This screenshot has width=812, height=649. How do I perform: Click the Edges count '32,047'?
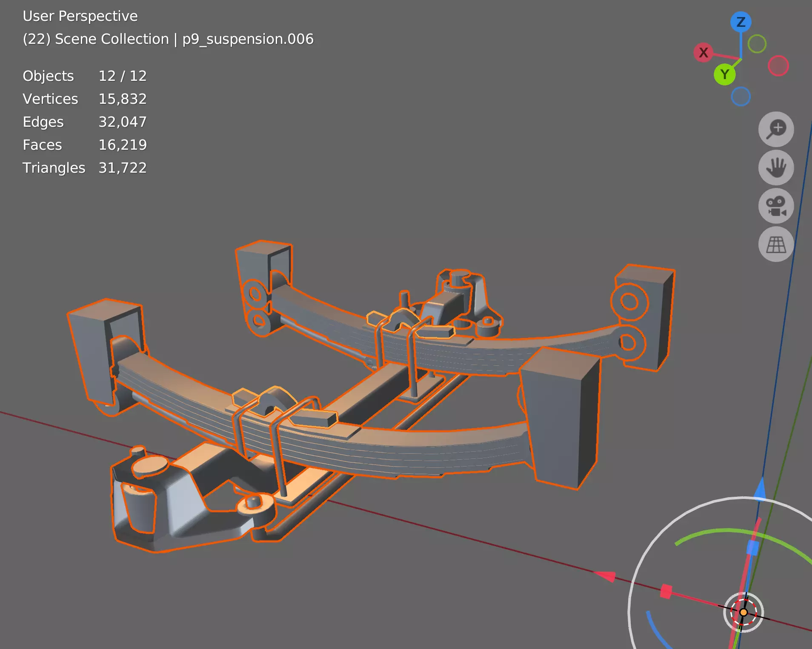123,122
